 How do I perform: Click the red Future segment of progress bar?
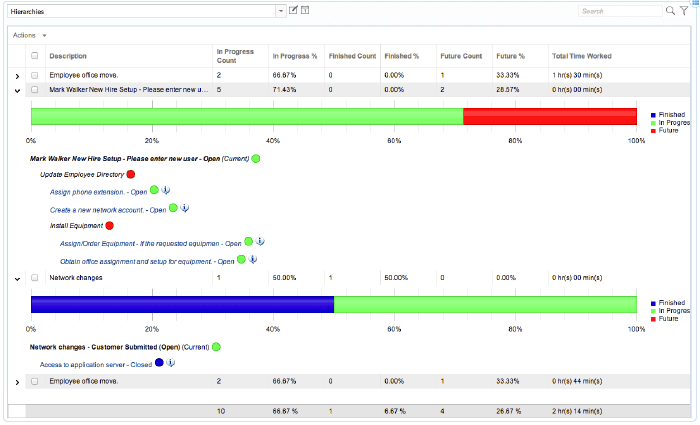[550, 117]
